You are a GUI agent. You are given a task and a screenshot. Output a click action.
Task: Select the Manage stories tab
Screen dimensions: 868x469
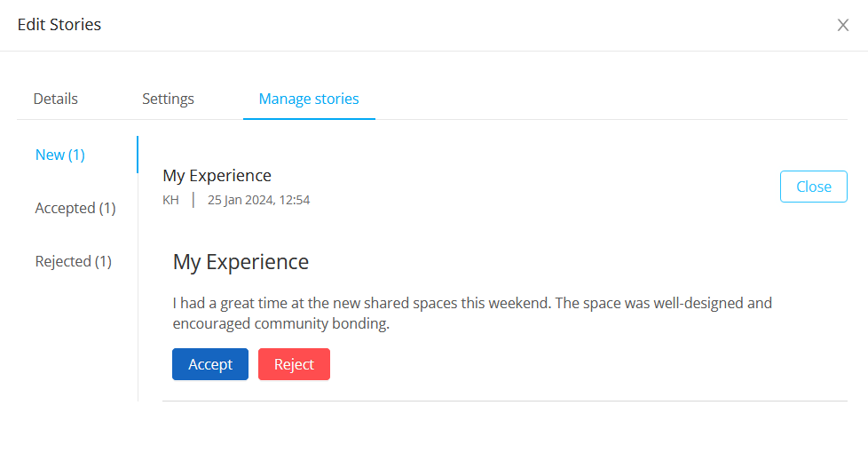tap(309, 99)
